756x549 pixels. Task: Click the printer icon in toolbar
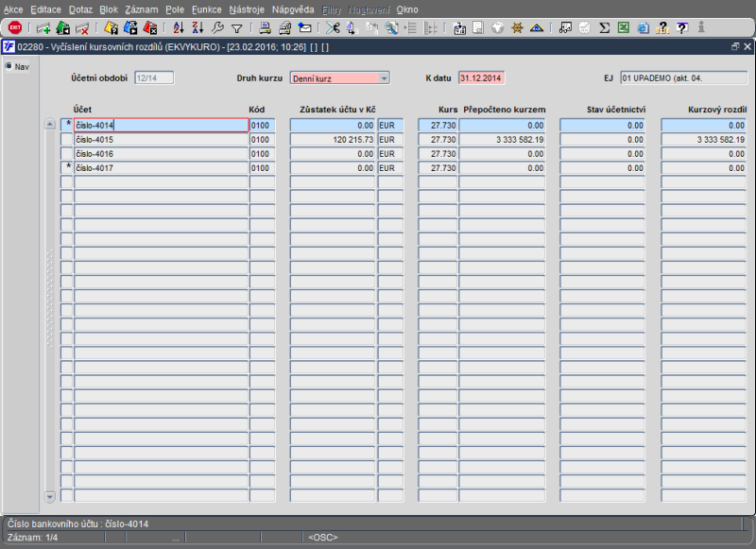point(265,27)
